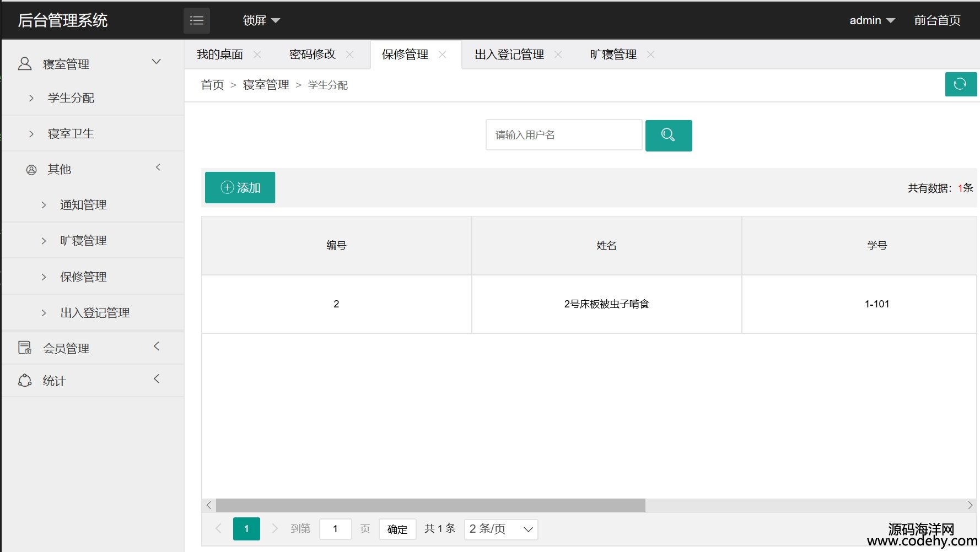Open the 2 条/页 page size dropdown
Viewport: 980px width, 552px height.
point(500,529)
